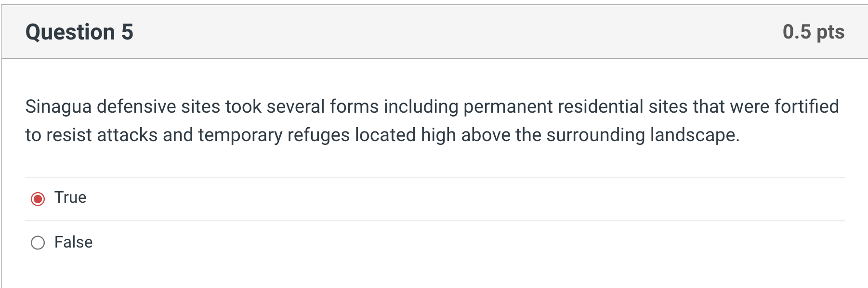Click the empty False option circle
Image resolution: width=868 pixels, height=288 pixels.
(38, 242)
